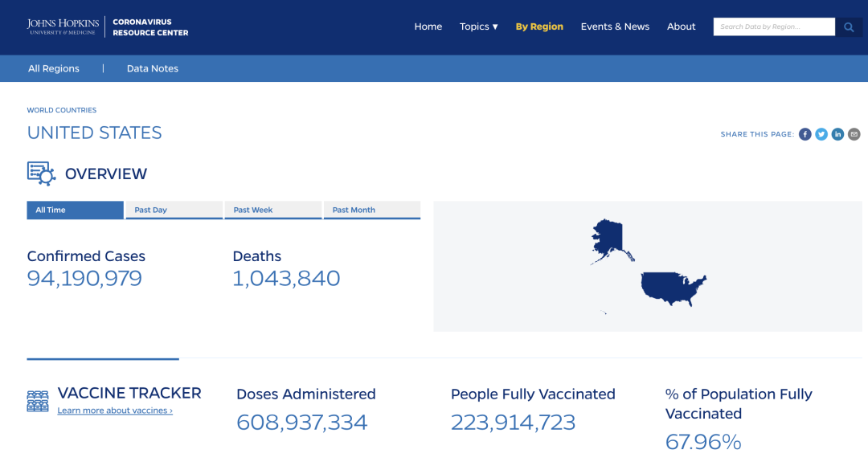Focus the Search Data by Region field

[774, 27]
